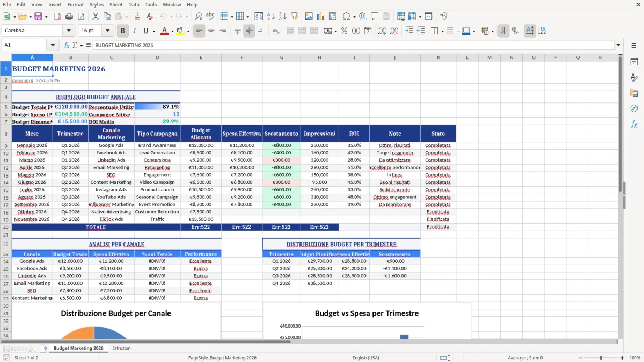Image resolution: width=644 pixels, height=362 pixels.
Task: Open the Underline style dropdown arrow
Action: point(153,31)
